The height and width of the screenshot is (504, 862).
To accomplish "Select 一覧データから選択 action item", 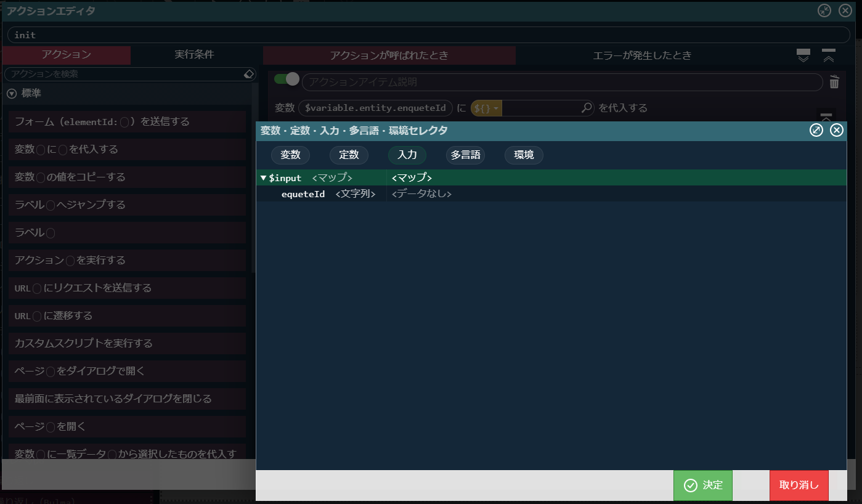I will (x=127, y=452).
